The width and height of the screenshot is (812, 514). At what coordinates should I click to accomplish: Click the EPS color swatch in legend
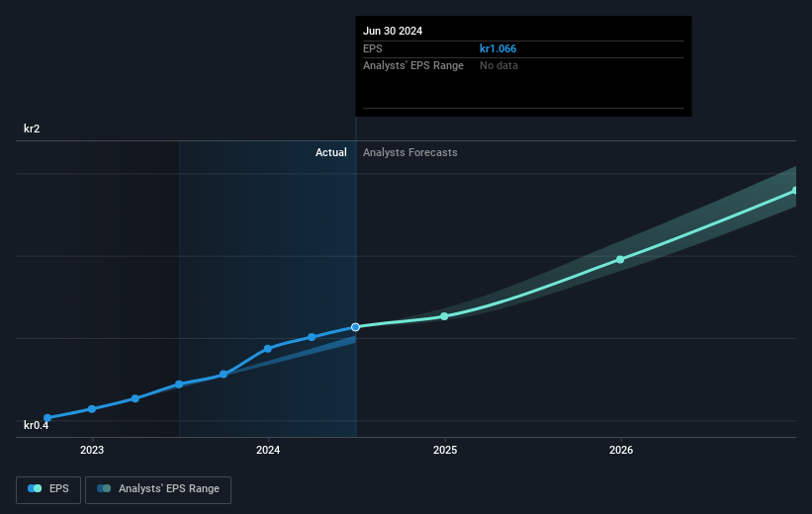coord(35,488)
